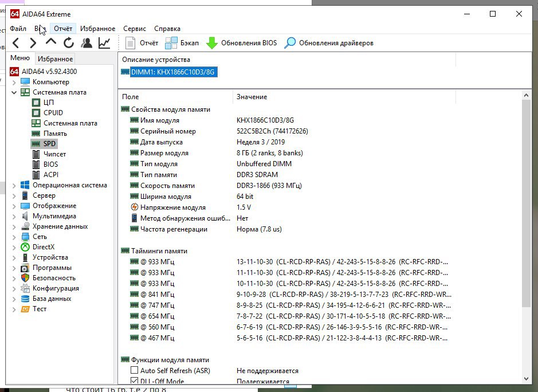The image size is (538, 392).
Task: Click the Windows logo for Операционная система
Action: pyautogui.click(x=25, y=185)
